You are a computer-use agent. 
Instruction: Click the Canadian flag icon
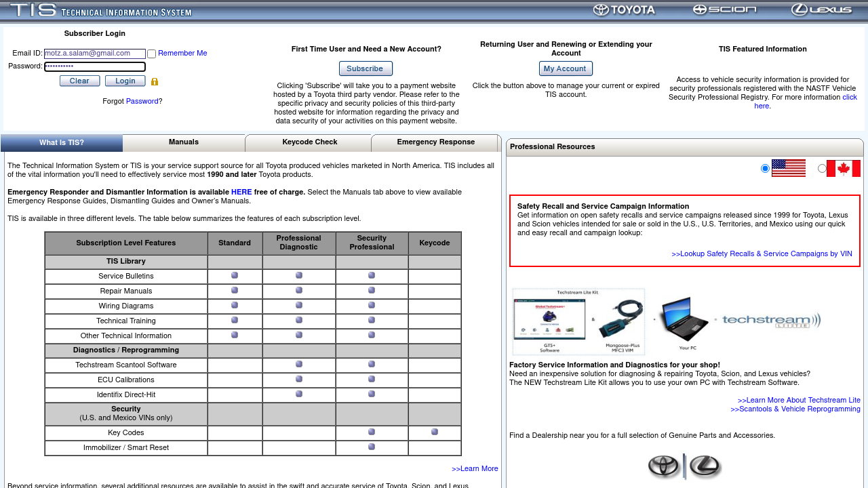843,168
